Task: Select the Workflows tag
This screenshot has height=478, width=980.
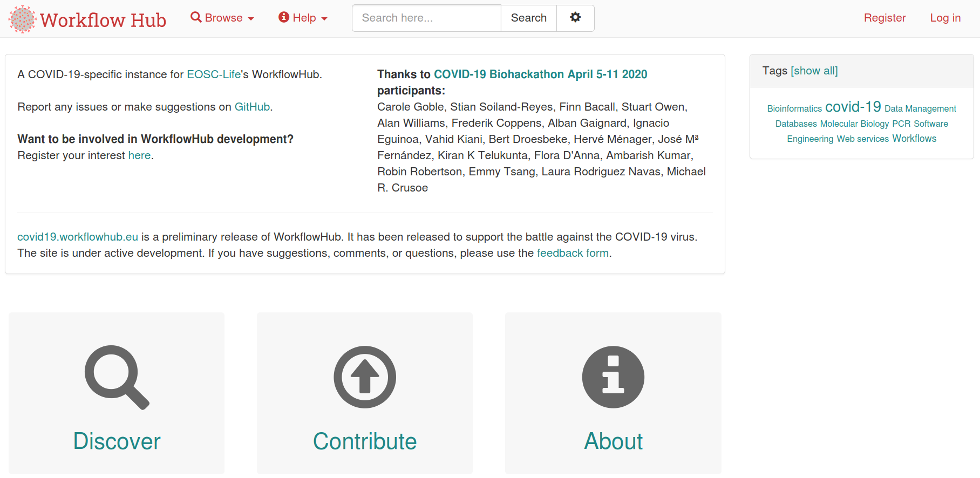Action: [x=914, y=139]
